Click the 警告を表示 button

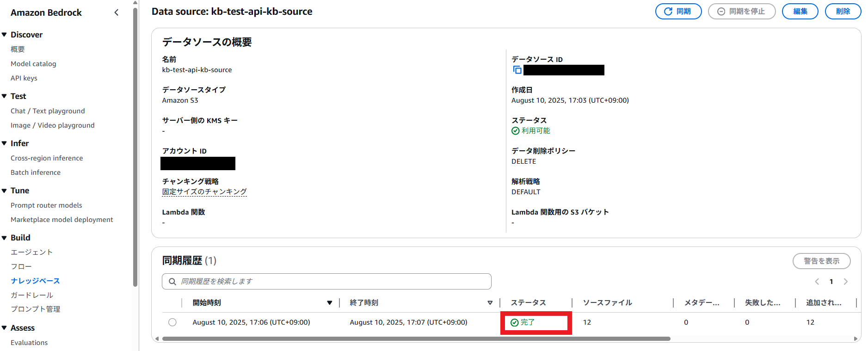[821, 261]
